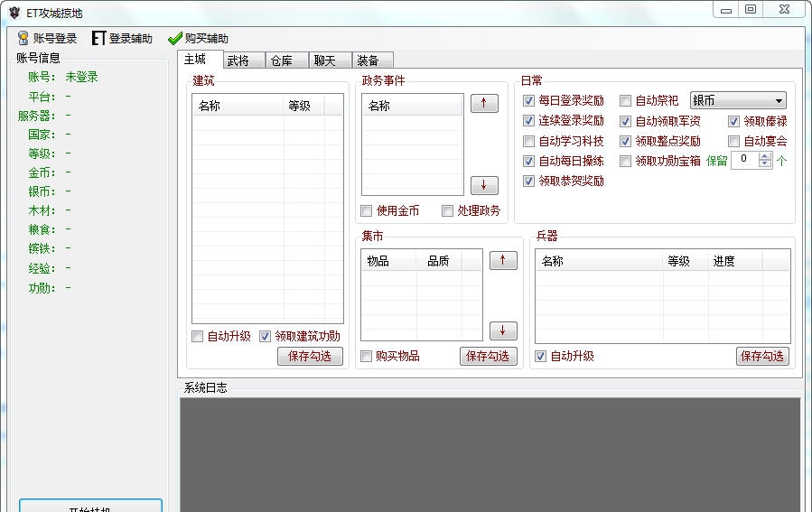This screenshot has height=512, width=812.
Task: Click 保存勾选 button in 集市 panel
Action: coord(488,356)
